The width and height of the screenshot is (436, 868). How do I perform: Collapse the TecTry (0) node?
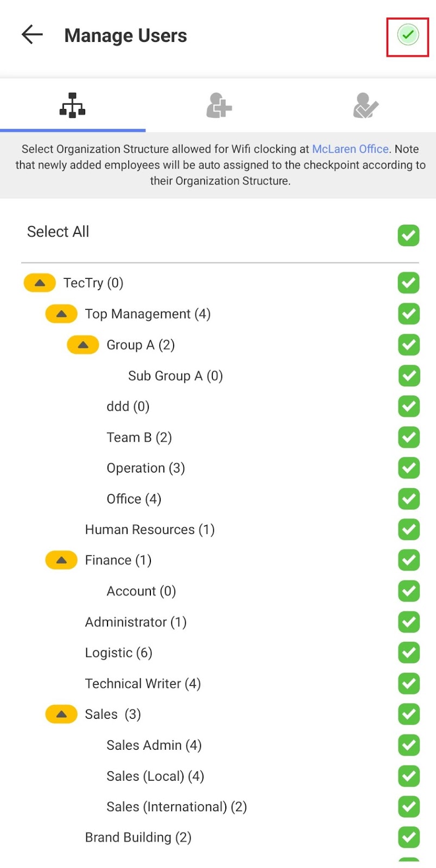tap(40, 283)
